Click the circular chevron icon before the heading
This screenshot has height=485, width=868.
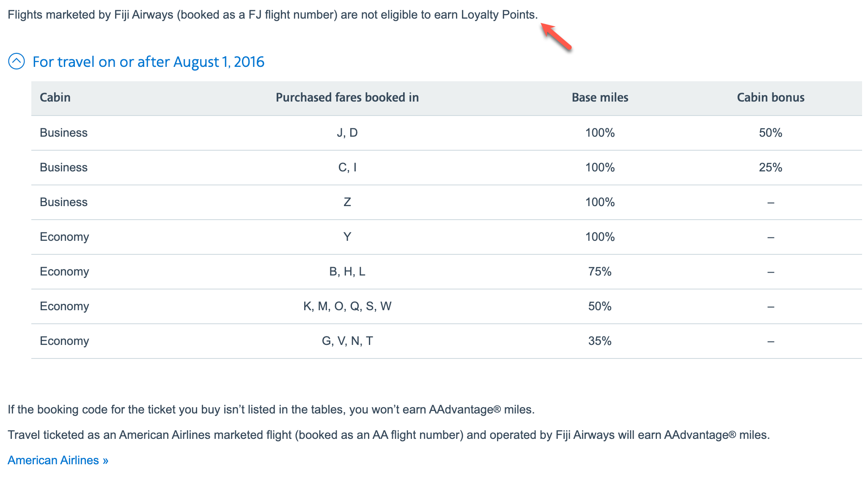tap(17, 62)
